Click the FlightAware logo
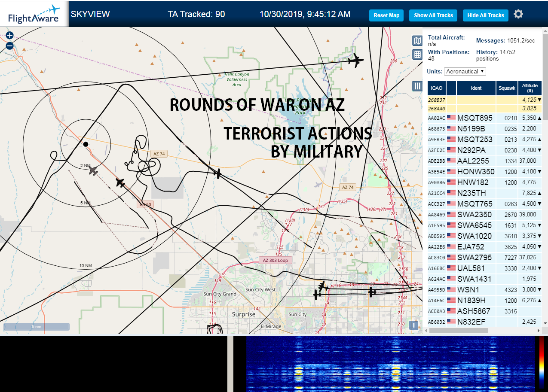 34,14
